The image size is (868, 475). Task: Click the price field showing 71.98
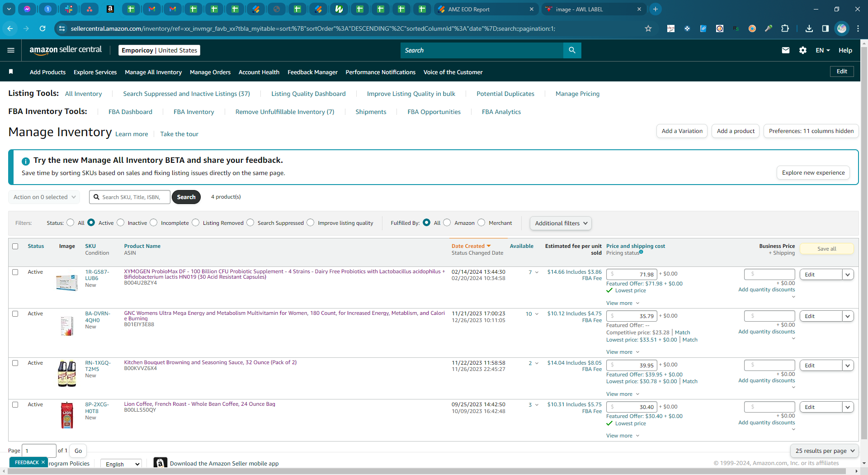click(x=632, y=274)
